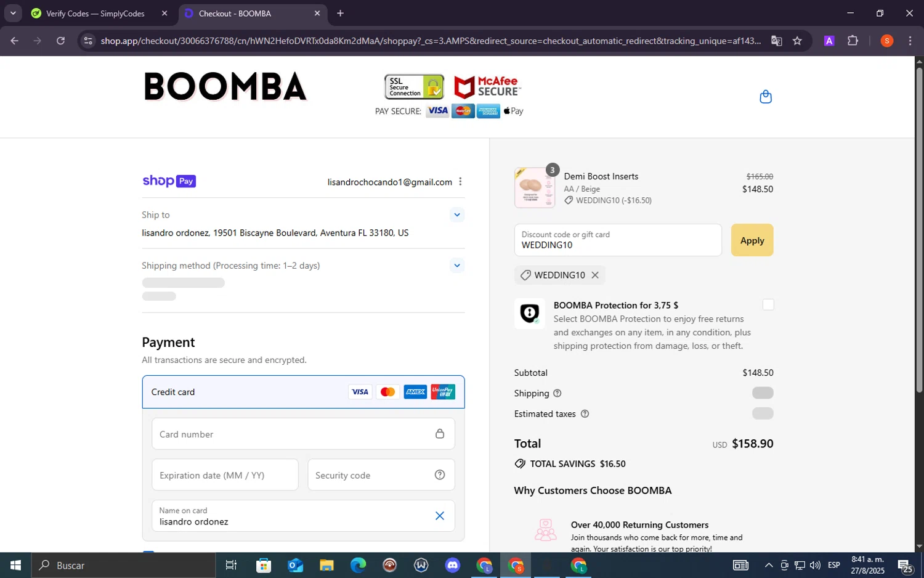Screen dimensions: 924x578
Task: Close the Checkout - BOOMBA tab
Action: (x=317, y=14)
